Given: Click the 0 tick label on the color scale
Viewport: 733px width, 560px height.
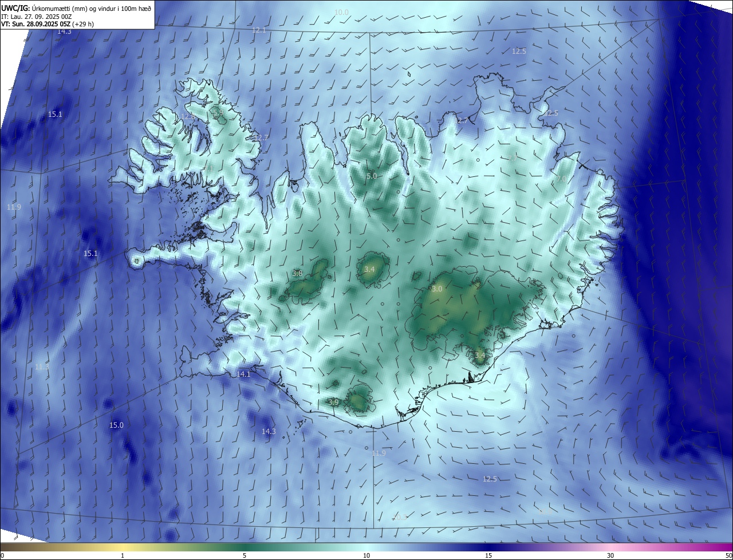Looking at the screenshot, I should 2,555.
